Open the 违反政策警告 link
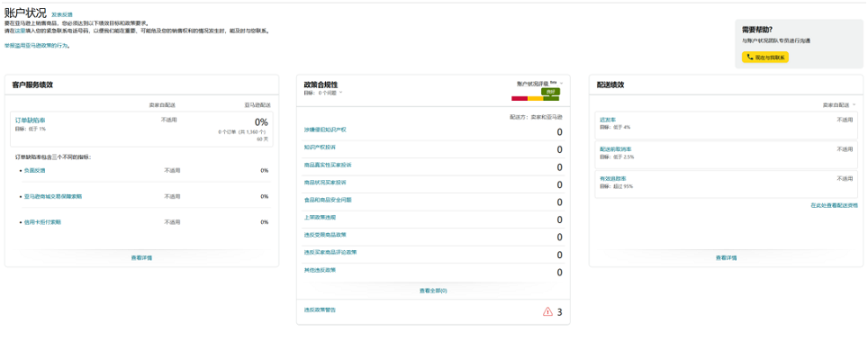This screenshot has height=359, width=868. 320,310
